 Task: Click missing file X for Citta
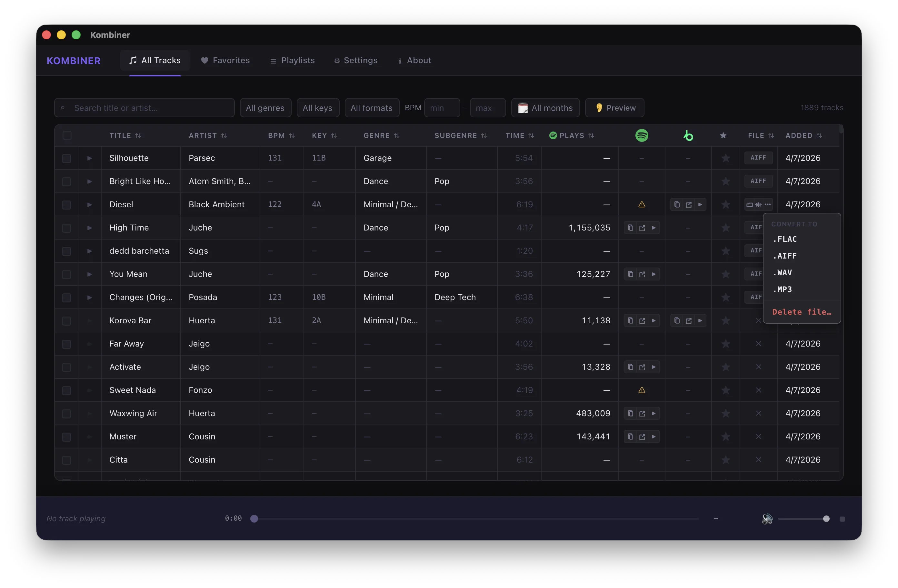tap(758, 460)
